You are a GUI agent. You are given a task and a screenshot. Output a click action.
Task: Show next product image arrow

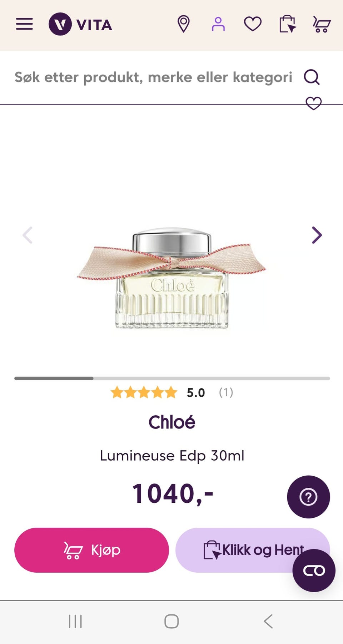317,235
